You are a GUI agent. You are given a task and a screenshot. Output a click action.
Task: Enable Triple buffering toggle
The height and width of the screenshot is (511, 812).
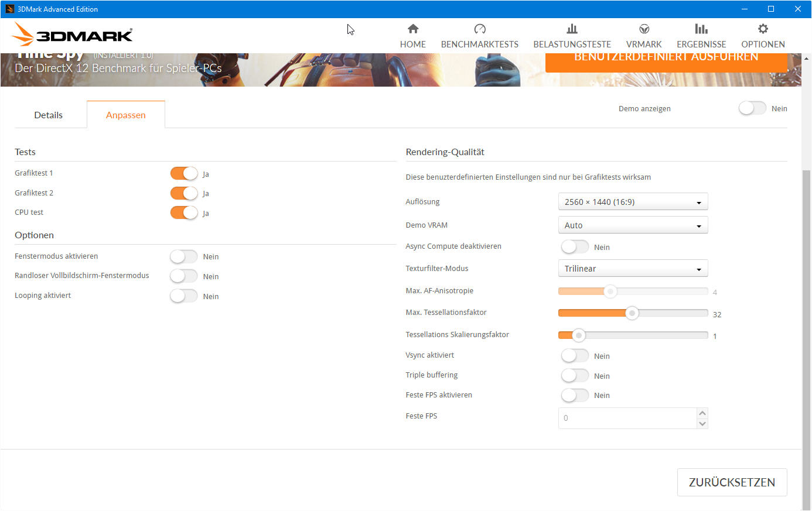pyautogui.click(x=575, y=375)
